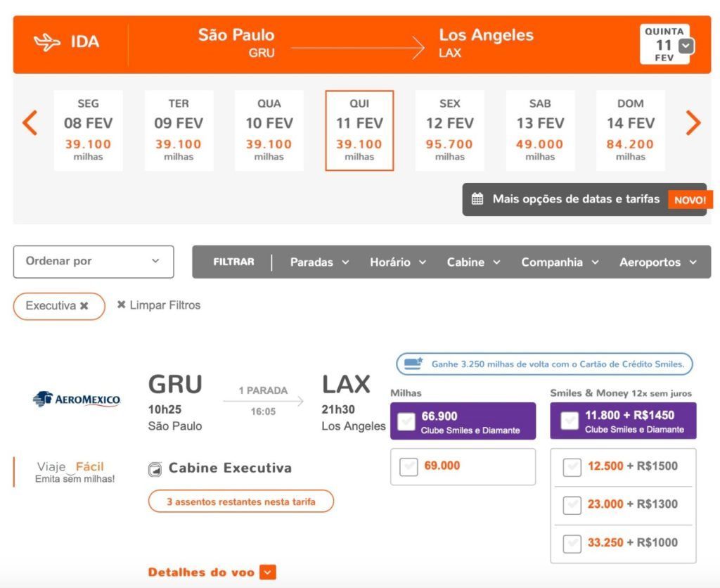720x588 pixels.
Task: Advance to next week of dates
Action: 693,122
